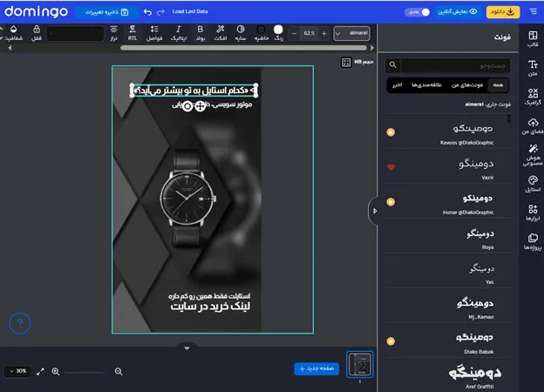This screenshot has width=544, height=392.
Task: Open the AI tools (هوش مصنوعی) panel
Action: [533, 154]
